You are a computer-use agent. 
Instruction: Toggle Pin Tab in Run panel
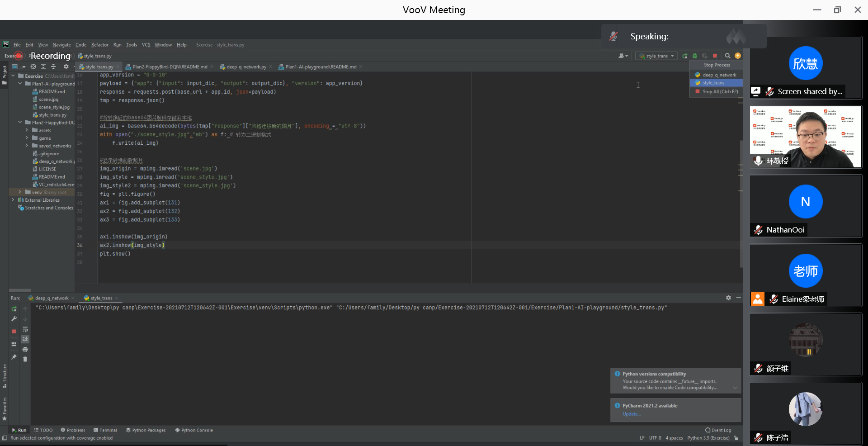coord(14,357)
